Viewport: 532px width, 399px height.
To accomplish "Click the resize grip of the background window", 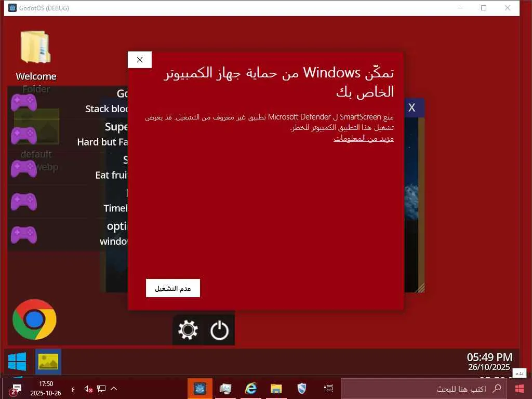I will [x=421, y=288].
